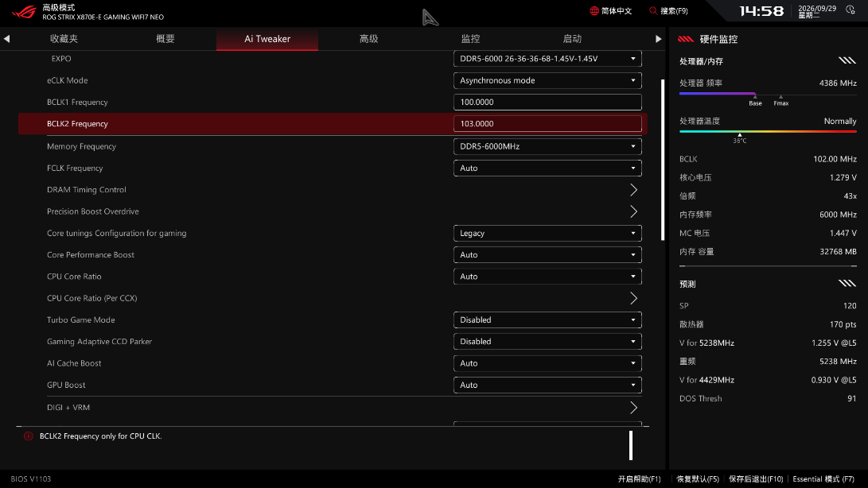
Task: Click the 保存后退出(F10) save and exit button
Action: pyautogui.click(x=756, y=479)
